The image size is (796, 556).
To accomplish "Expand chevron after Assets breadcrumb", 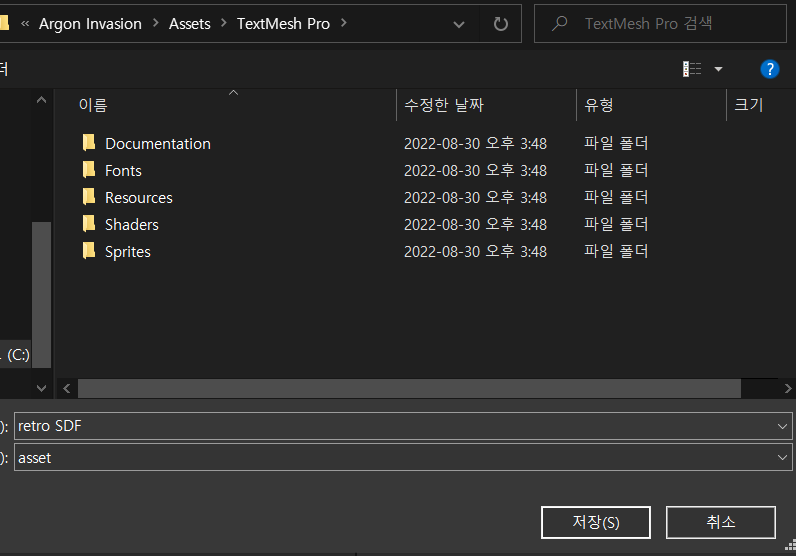I will pos(223,23).
